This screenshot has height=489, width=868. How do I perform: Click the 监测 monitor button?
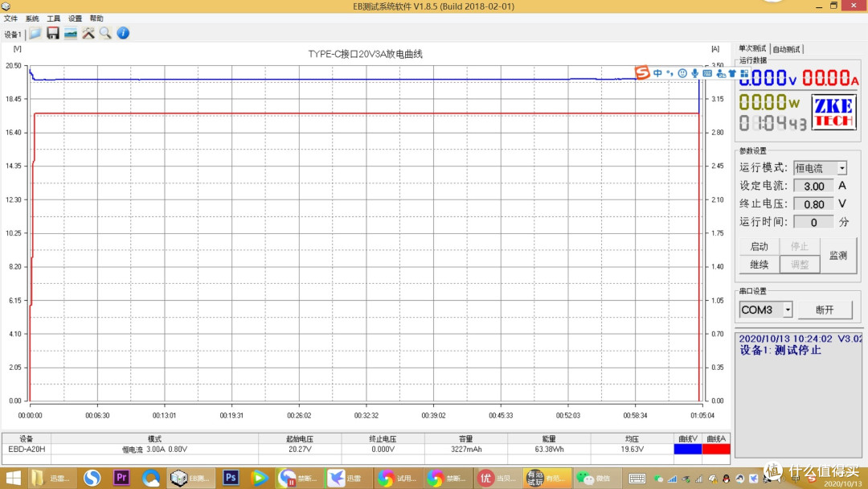pos(838,255)
